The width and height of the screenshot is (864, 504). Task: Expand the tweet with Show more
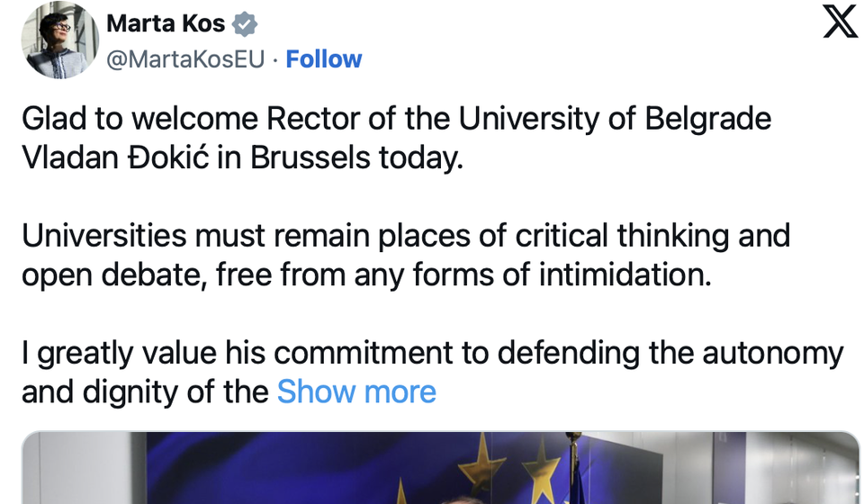(x=356, y=392)
